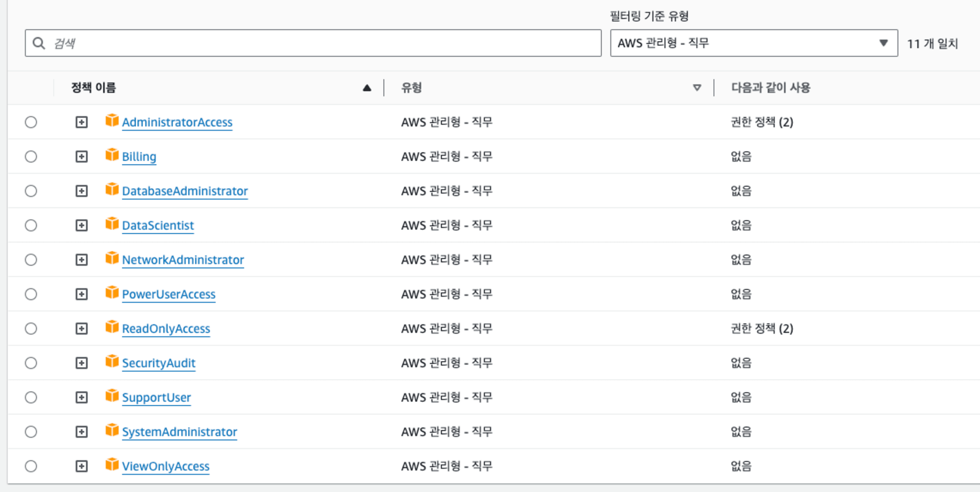Open the PowerUserAccess policy link
The height and width of the screenshot is (492, 980).
coord(169,294)
